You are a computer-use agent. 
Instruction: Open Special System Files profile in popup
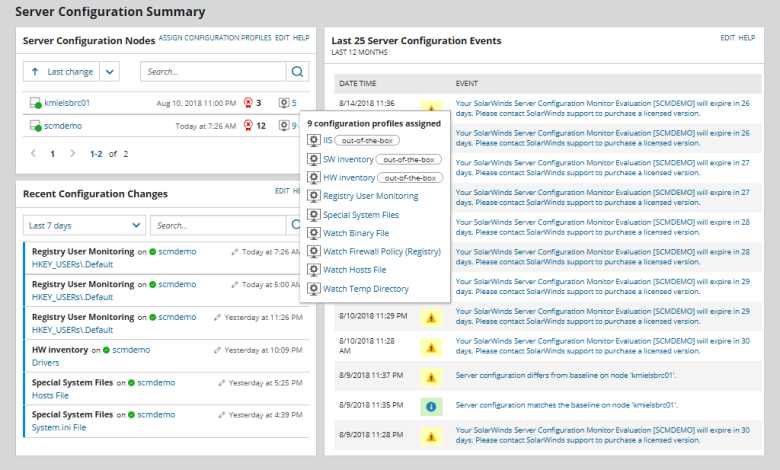[x=361, y=214]
